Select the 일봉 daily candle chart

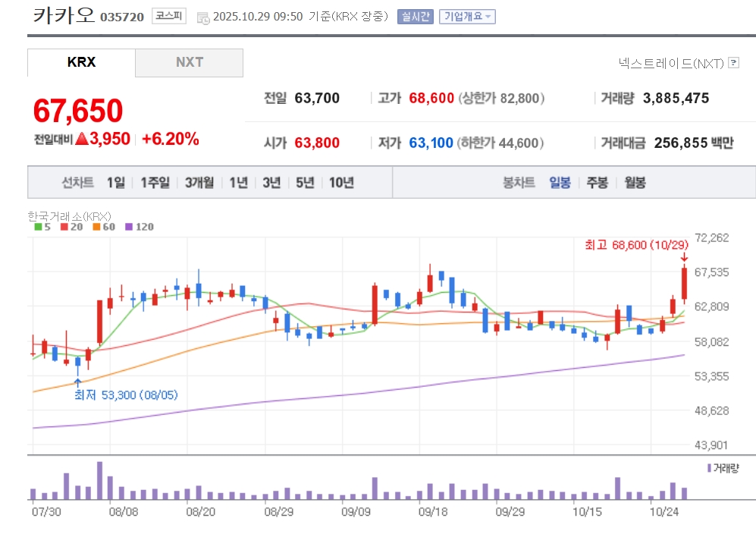[x=560, y=182]
